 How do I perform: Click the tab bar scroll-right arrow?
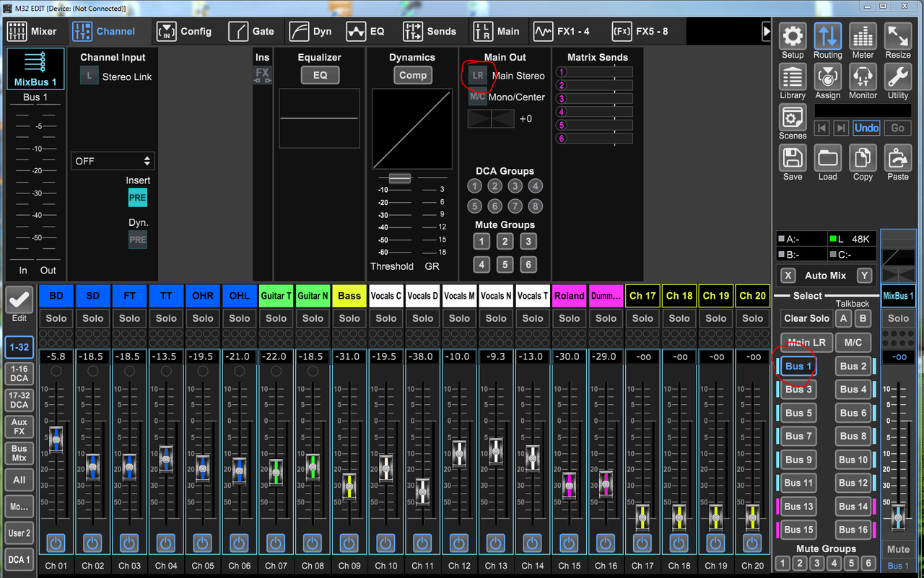click(x=767, y=31)
